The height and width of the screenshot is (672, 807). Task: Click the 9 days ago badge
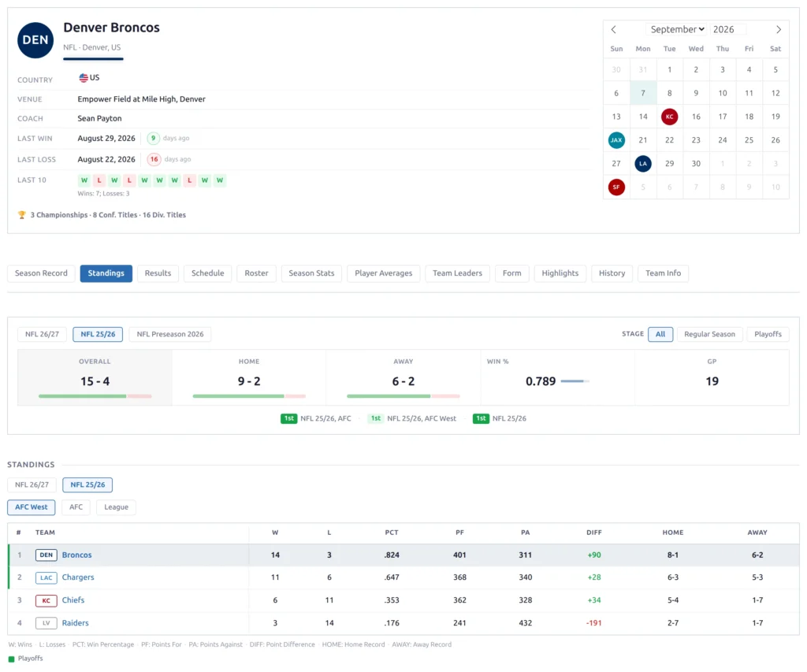pos(153,139)
